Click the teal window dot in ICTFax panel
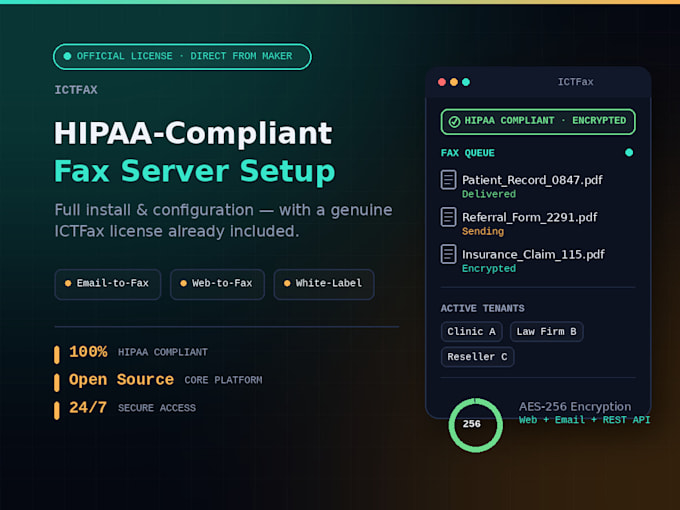The image size is (680, 510). coord(466,82)
